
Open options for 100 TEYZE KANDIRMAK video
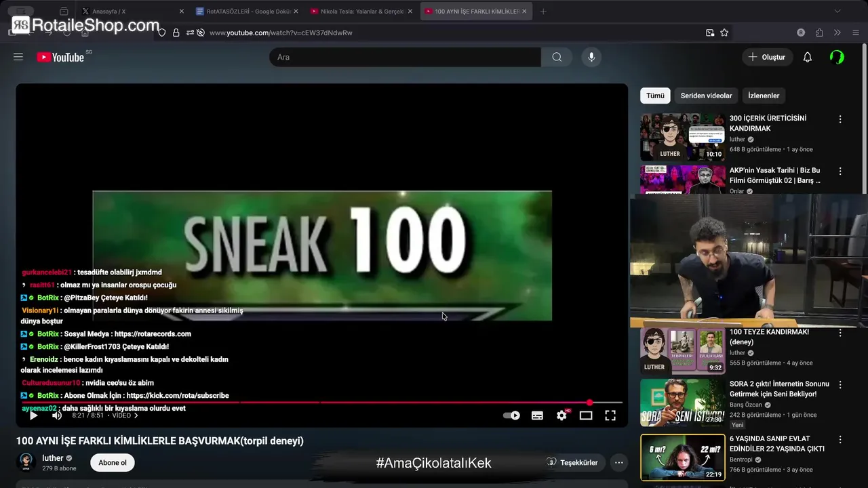point(840,333)
